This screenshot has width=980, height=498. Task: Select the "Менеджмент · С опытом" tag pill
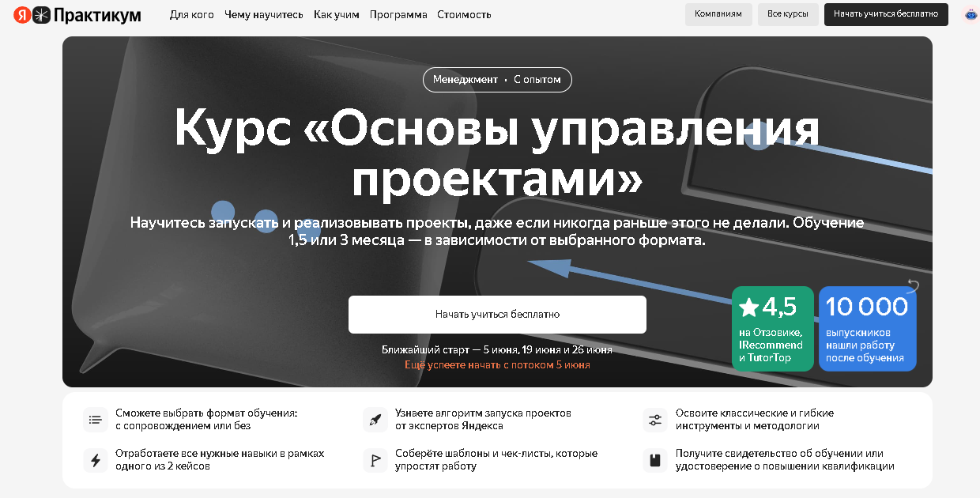tap(497, 80)
